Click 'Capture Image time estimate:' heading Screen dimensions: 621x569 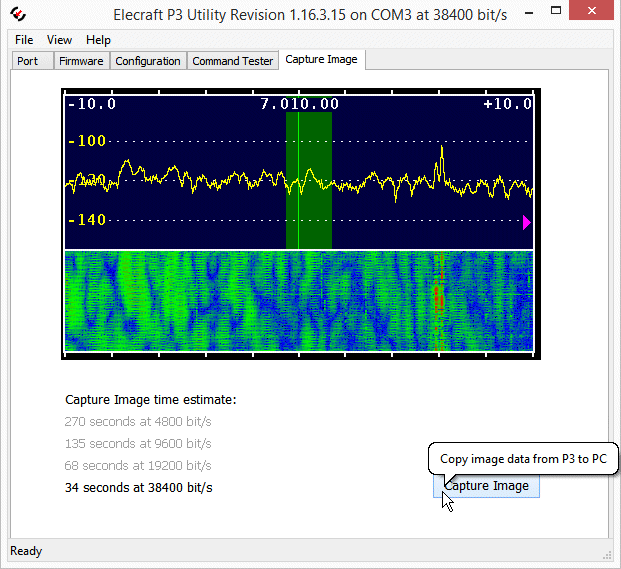click(150, 400)
